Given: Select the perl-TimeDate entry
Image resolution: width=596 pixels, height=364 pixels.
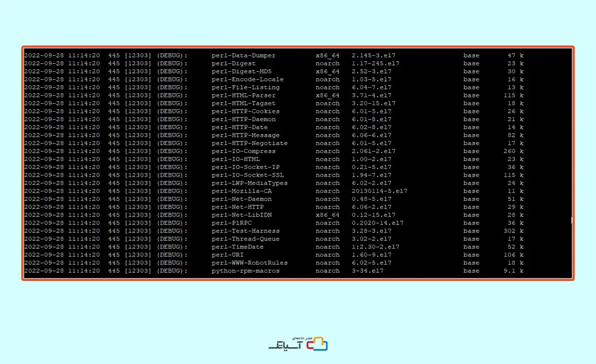Looking at the screenshot, I should point(238,247).
